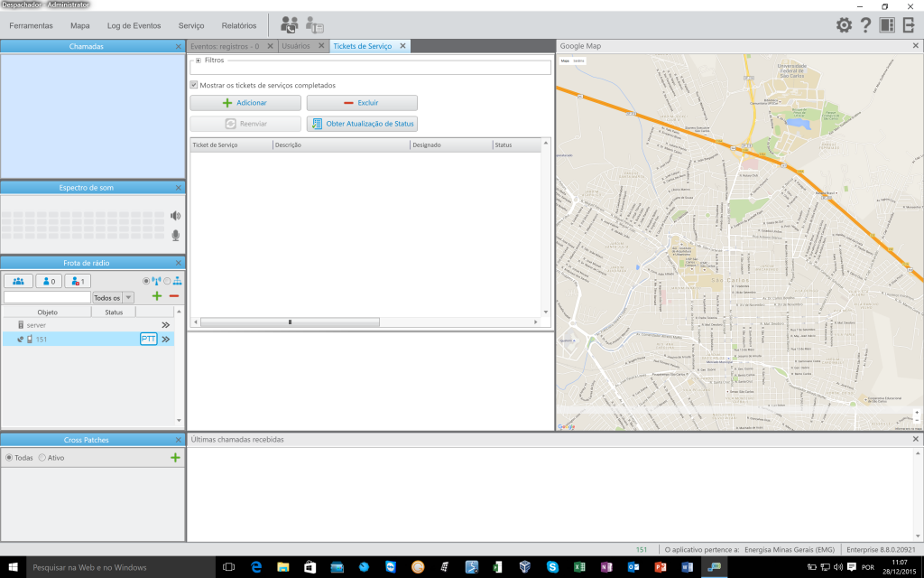Click the tickets table horizontal scrollbar
The width and height of the screenshot is (924, 578).
click(x=290, y=322)
